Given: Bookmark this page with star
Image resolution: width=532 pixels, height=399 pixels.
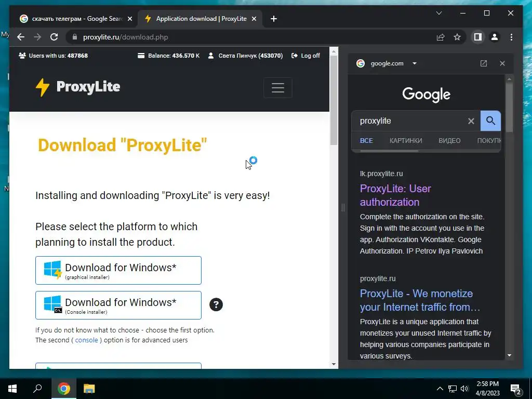Looking at the screenshot, I should (457, 37).
